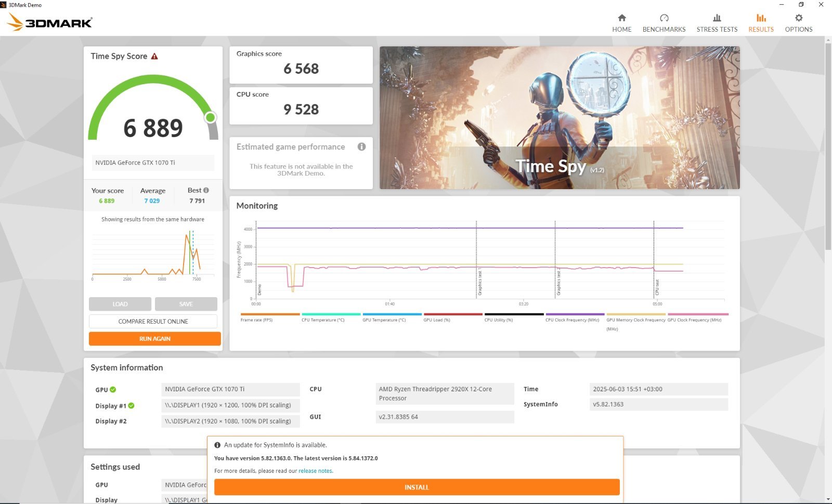Toggle CPU Temperature legend
The width and height of the screenshot is (832, 504).
pos(331,317)
